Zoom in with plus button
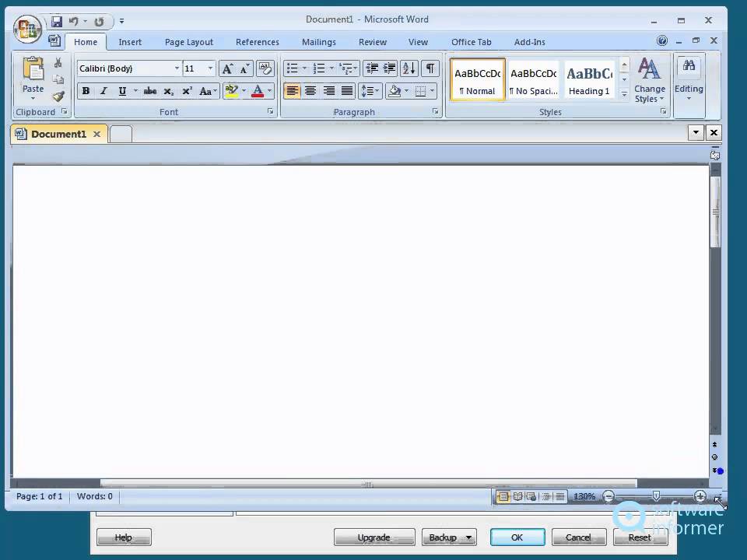The width and height of the screenshot is (747, 560). coord(700,497)
